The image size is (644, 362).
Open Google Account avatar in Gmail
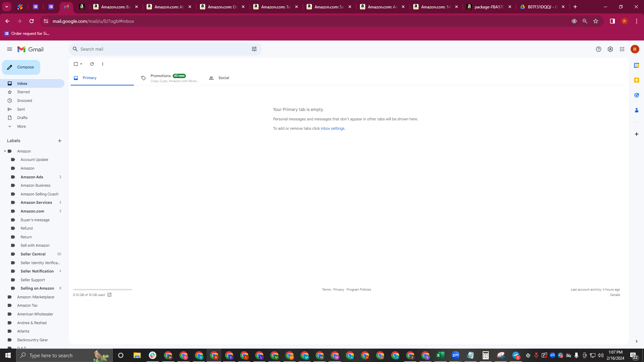tap(635, 49)
